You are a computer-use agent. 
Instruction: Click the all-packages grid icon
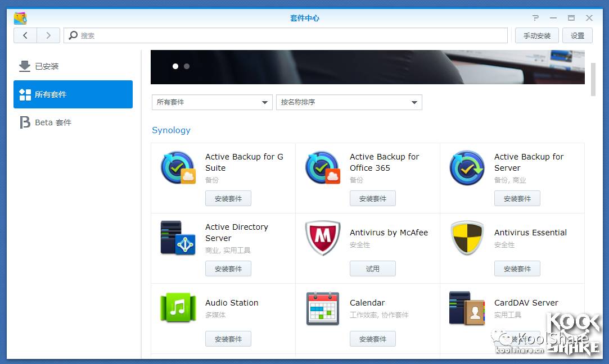click(25, 94)
